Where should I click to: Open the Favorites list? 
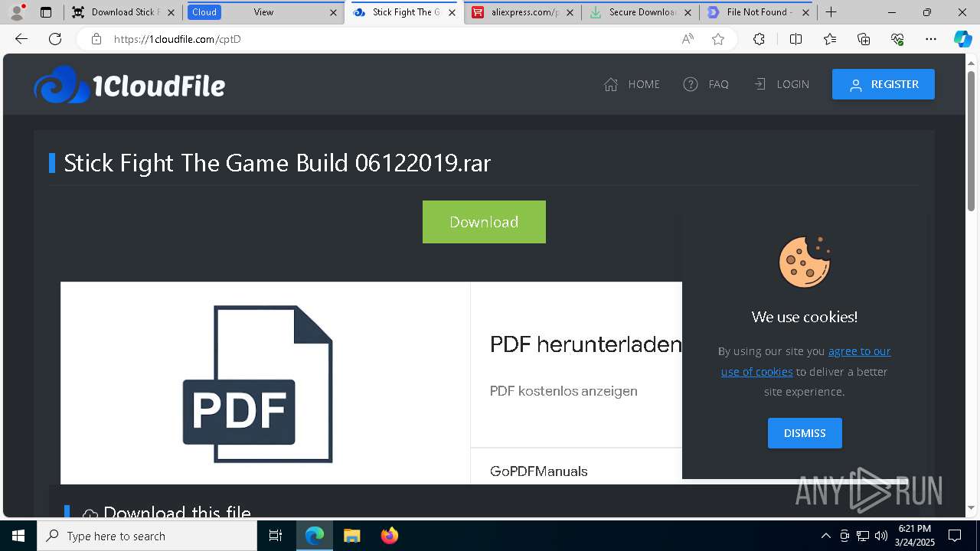830,39
